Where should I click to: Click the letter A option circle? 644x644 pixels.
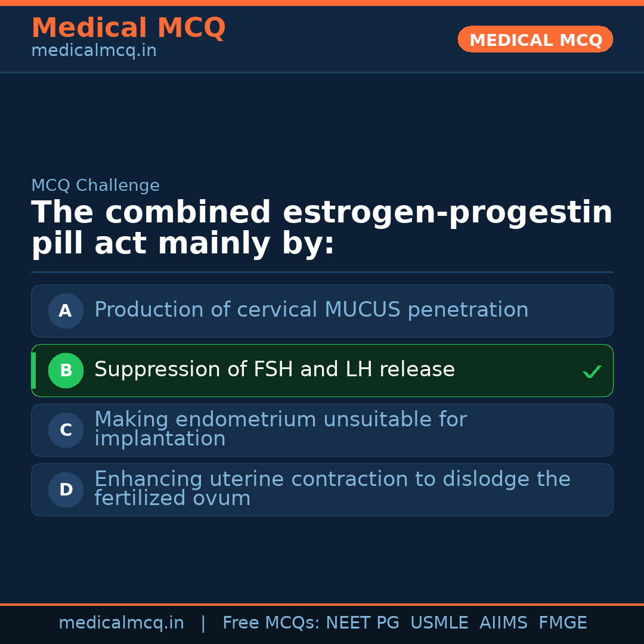(x=66, y=311)
